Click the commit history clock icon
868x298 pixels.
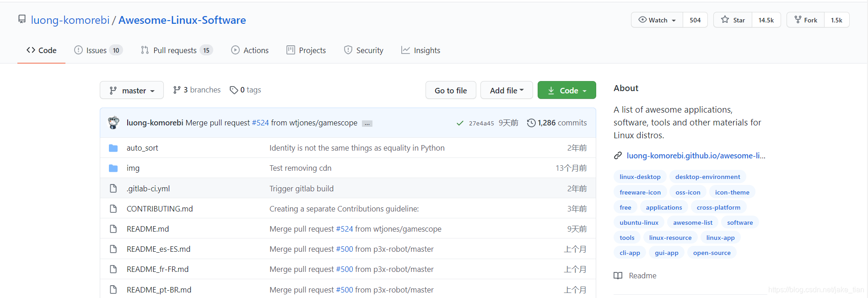(x=531, y=123)
